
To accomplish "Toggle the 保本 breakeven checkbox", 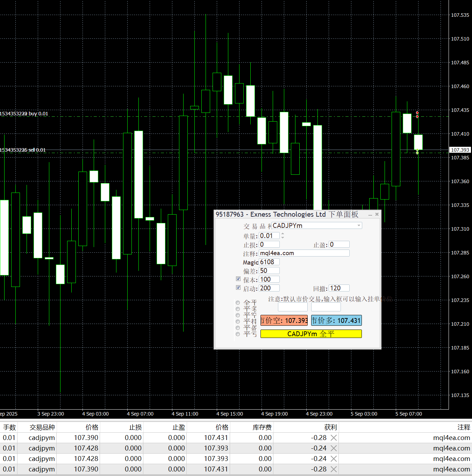I will [238, 279].
